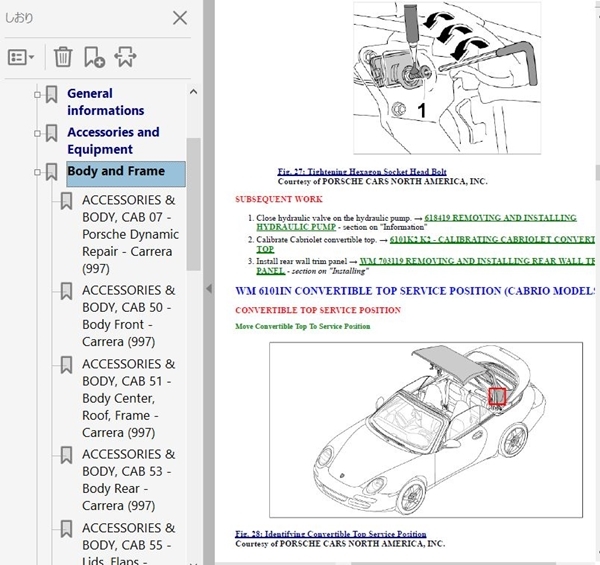
Task: Click the bookmark icon beside Body and Frame
Action: tap(52, 172)
